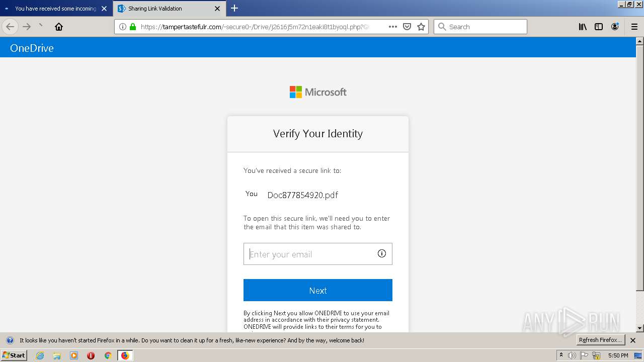Open Opera from the taskbar
This screenshot has width=644, height=362.
click(91, 355)
